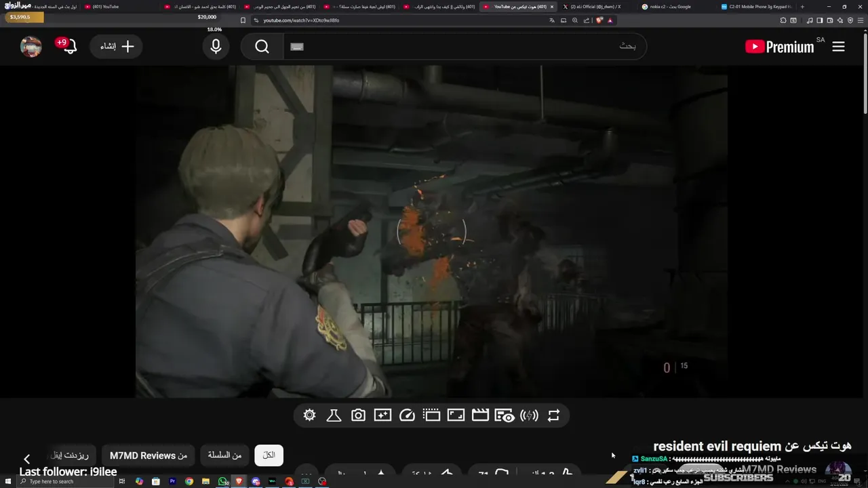Switch to the C2-01 Mobile Phone tab

(755, 7)
